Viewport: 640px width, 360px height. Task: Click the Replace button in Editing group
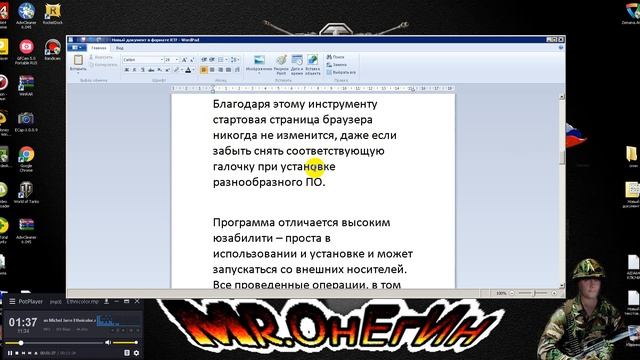[x=337, y=64]
